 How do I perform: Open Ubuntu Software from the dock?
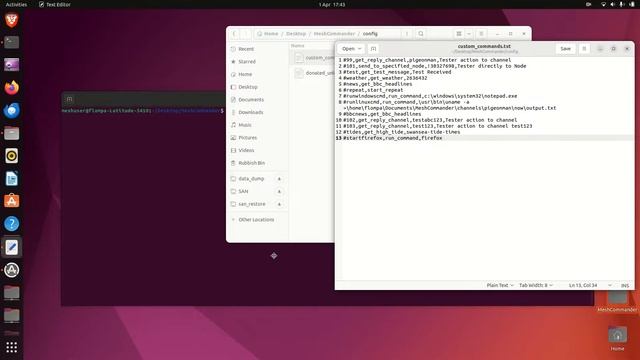coord(11,201)
